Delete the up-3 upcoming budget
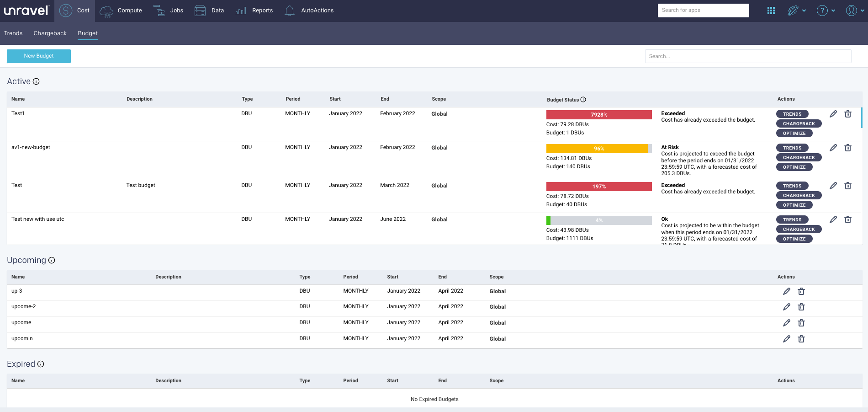 (801, 291)
